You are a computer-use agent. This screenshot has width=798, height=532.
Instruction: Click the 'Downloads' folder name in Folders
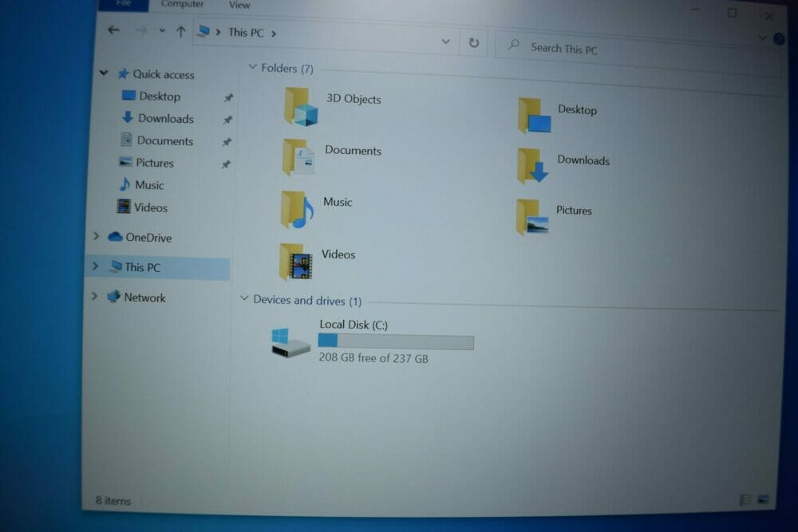(583, 160)
